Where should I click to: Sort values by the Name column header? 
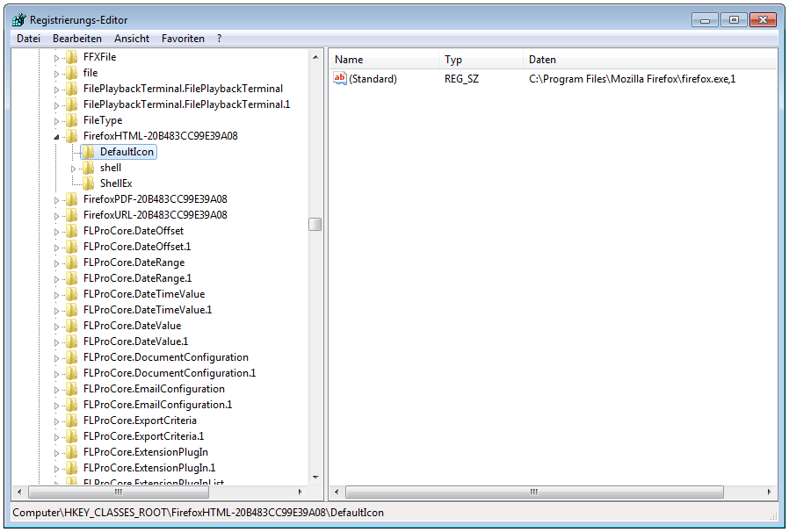coord(383,60)
